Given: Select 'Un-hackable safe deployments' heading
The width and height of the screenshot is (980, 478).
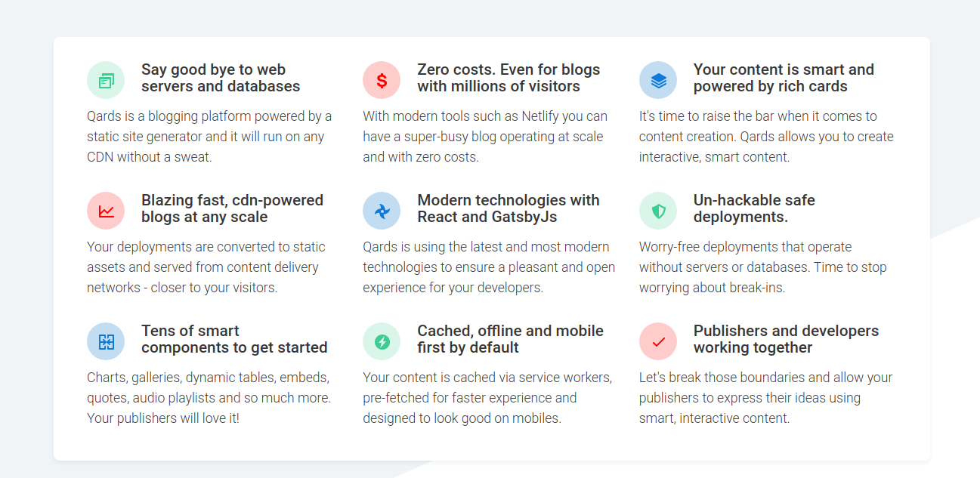Looking at the screenshot, I should pos(754,208).
